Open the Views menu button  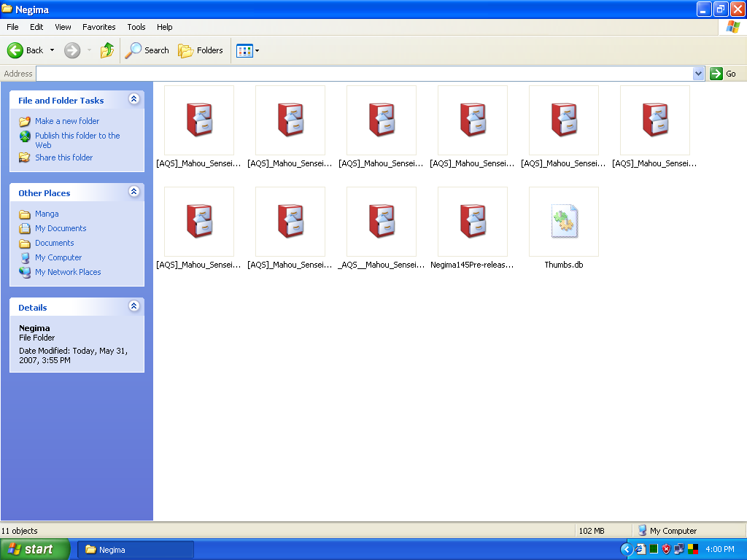247,50
